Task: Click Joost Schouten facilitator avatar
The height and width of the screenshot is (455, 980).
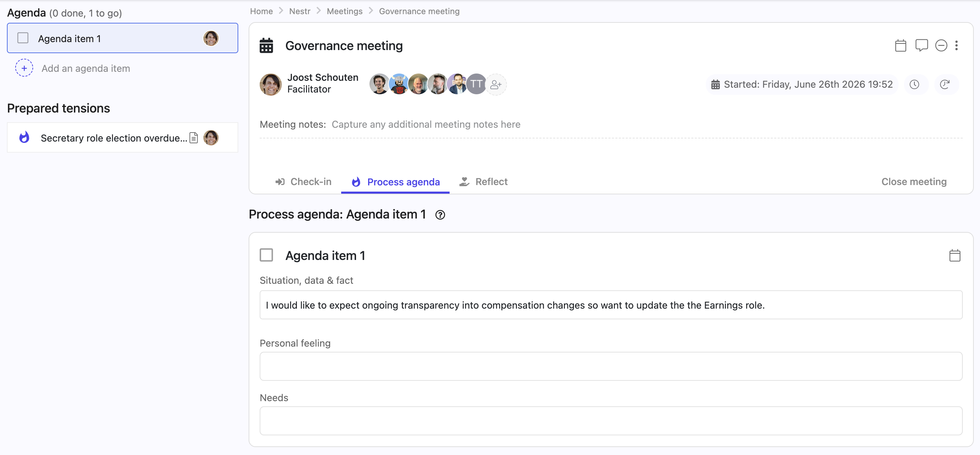Action: (270, 84)
